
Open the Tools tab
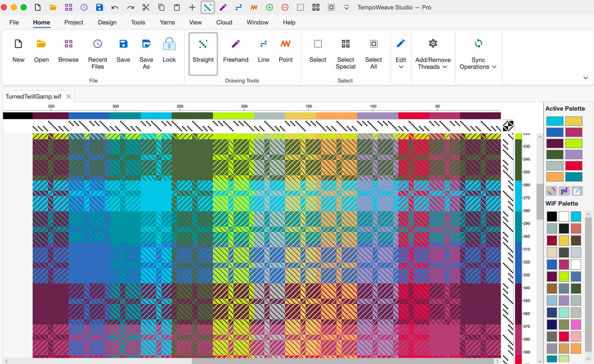(x=138, y=22)
